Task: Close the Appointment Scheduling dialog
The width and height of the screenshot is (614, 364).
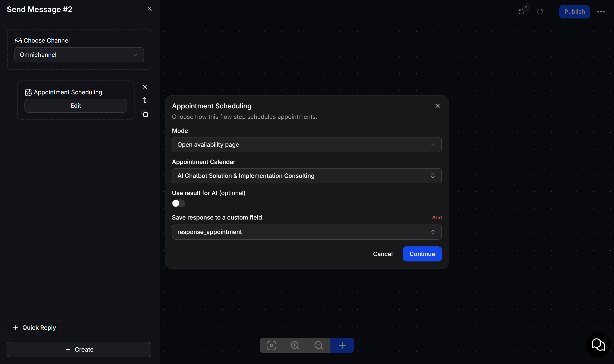Action: (x=438, y=106)
